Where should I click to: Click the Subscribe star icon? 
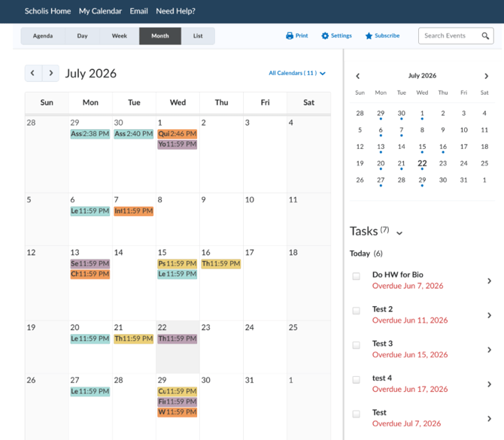[x=369, y=35]
